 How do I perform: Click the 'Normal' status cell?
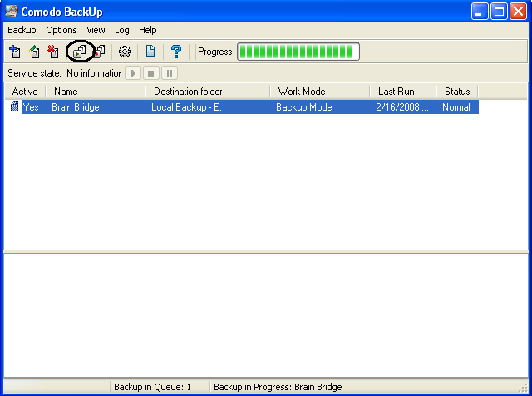456,107
